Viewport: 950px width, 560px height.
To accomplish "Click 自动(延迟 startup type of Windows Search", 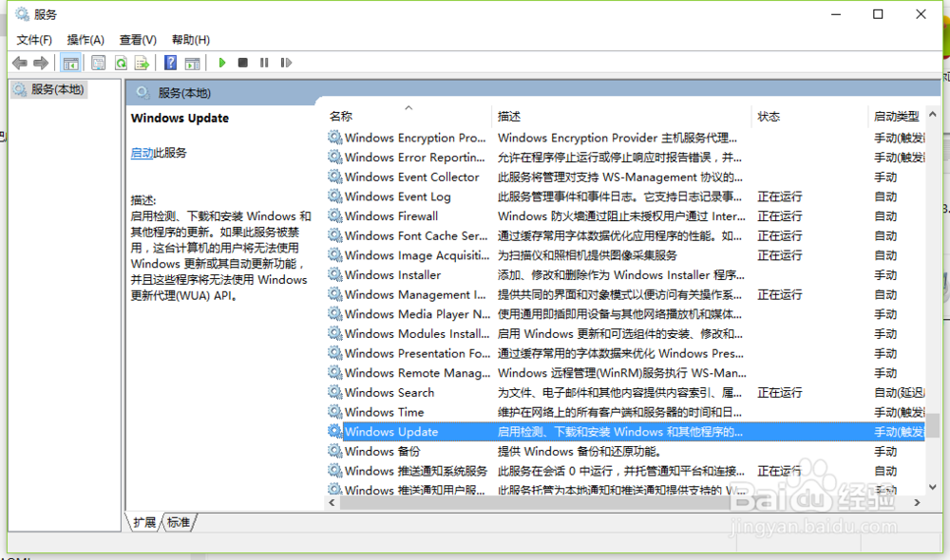I will click(899, 392).
